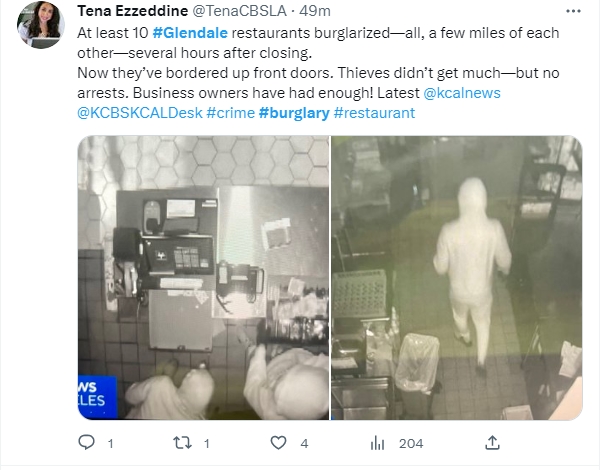Like the tweet with the heart icon

point(278,443)
